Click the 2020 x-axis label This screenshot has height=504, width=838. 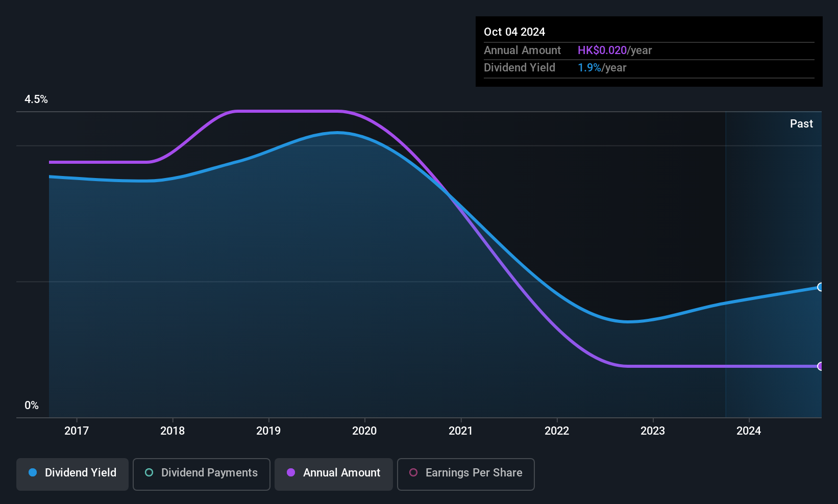coord(364,431)
